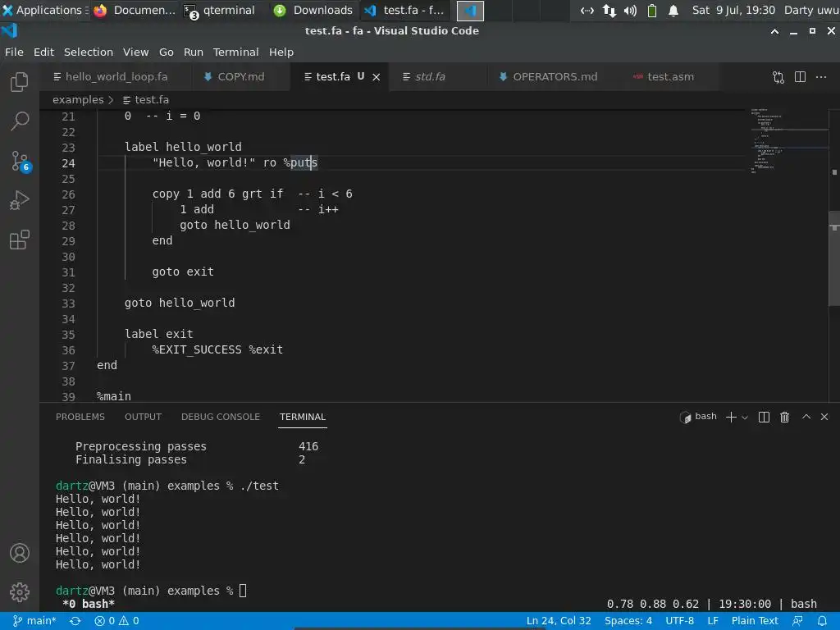Open the Explorer view in activity bar
This screenshot has height=630, width=840.
point(20,82)
